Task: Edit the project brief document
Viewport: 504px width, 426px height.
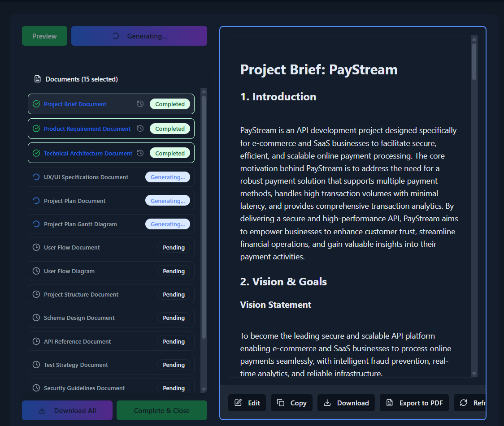Action: click(x=247, y=403)
